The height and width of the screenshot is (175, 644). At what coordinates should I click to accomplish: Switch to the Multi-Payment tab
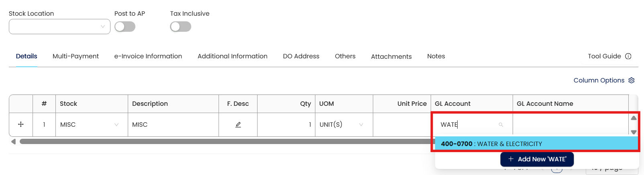click(76, 56)
